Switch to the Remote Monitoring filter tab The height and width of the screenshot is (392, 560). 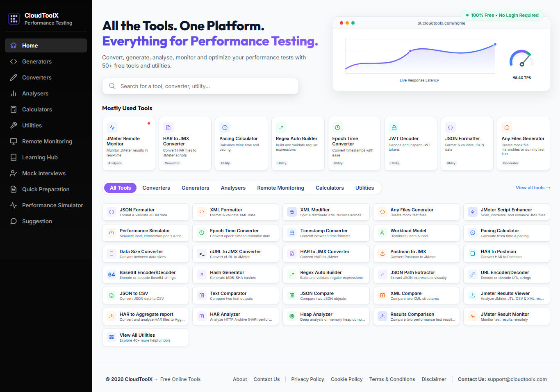coord(281,188)
